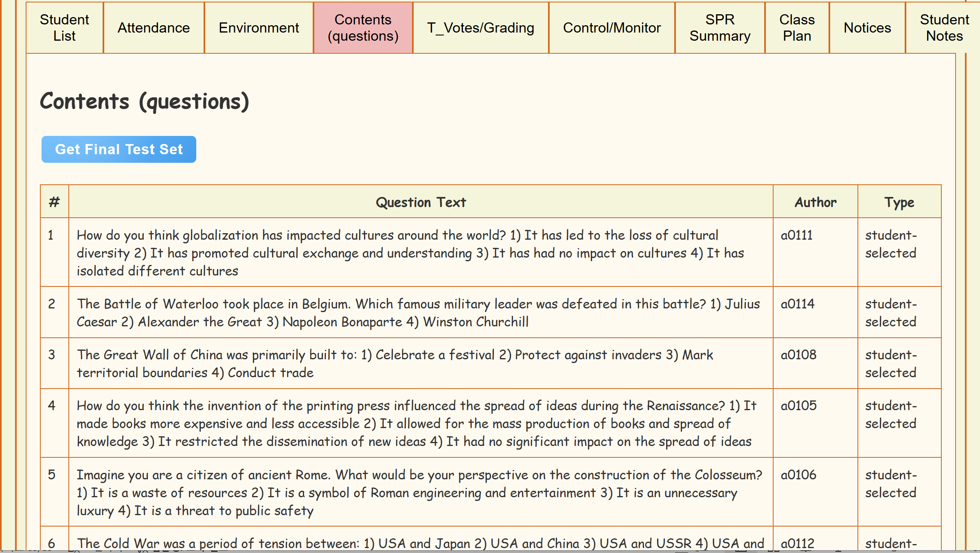The width and height of the screenshot is (980, 553).
Task: Select the Contents (questions) tab
Action: (363, 28)
